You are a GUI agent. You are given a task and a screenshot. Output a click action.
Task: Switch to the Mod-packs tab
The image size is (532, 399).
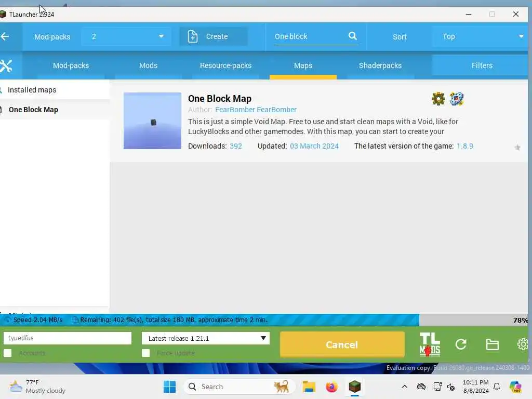71,65
